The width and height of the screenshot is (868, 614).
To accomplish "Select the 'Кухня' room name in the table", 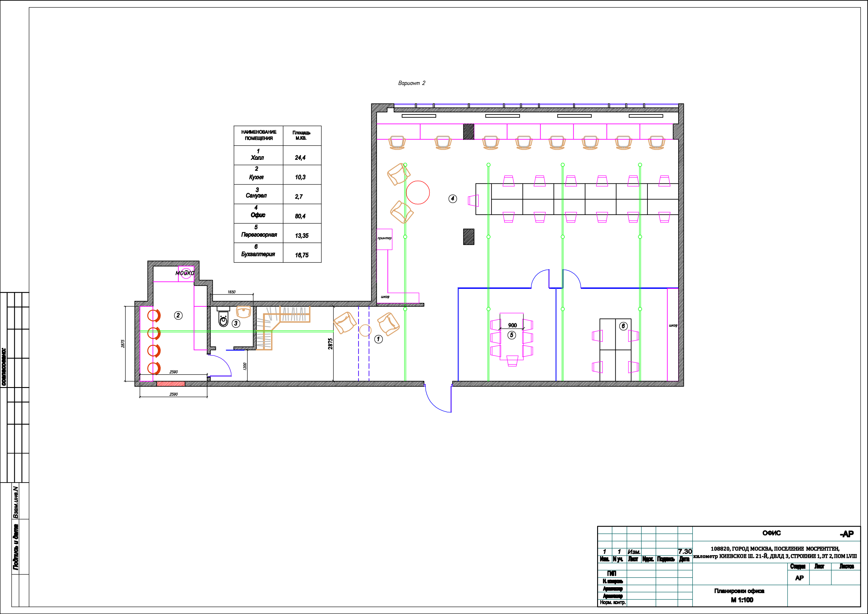I will 256,177.
